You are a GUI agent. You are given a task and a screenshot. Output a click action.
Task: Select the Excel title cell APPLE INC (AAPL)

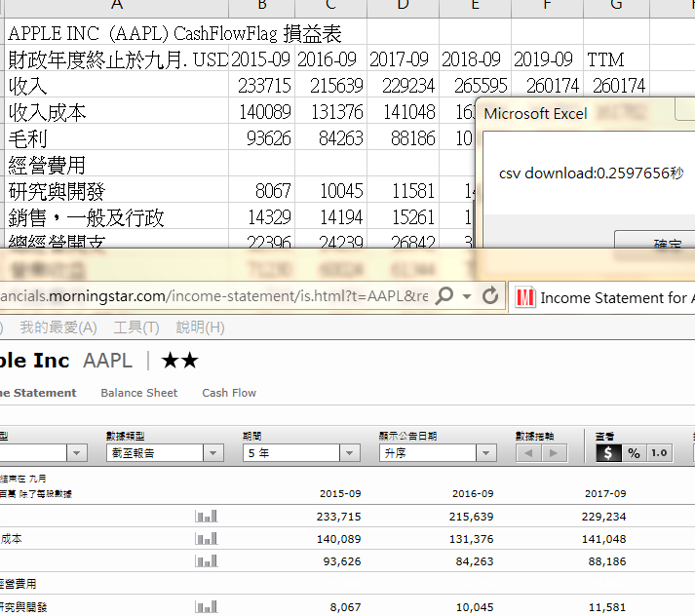pos(117,32)
